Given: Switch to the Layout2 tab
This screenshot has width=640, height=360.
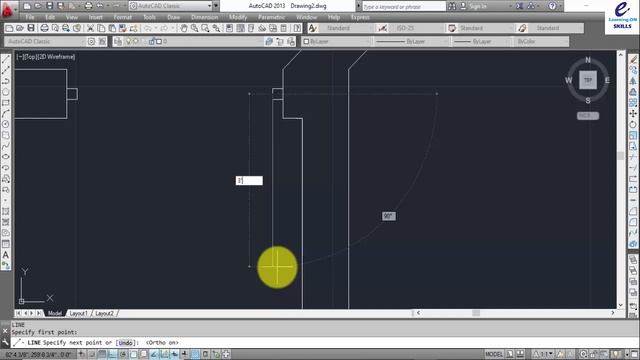Looking at the screenshot, I should click(104, 313).
